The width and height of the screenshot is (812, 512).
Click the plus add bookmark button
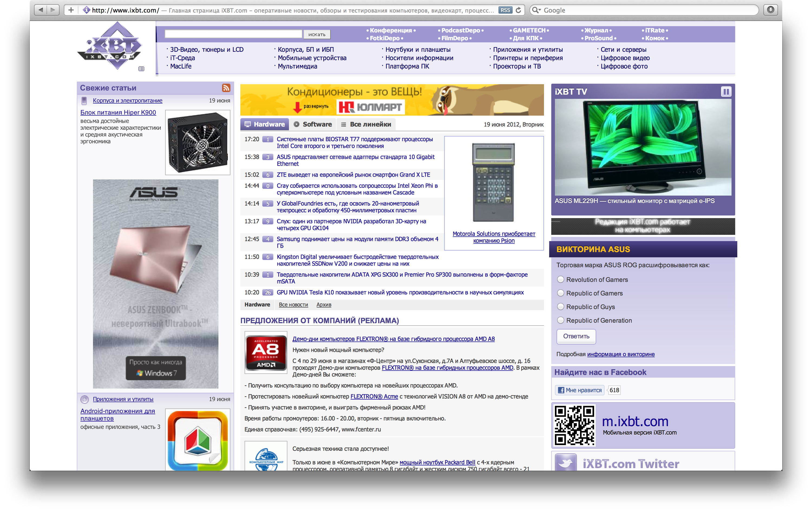pyautogui.click(x=71, y=10)
